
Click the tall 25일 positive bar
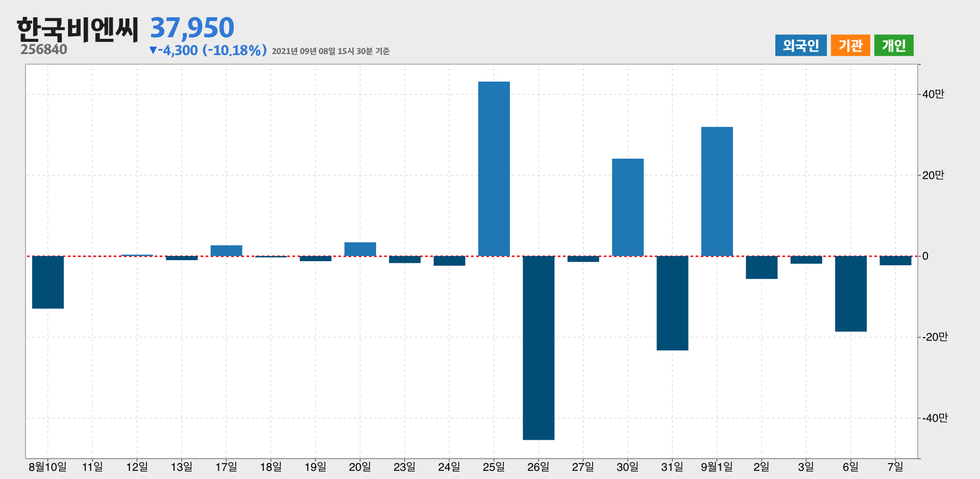[x=494, y=169]
